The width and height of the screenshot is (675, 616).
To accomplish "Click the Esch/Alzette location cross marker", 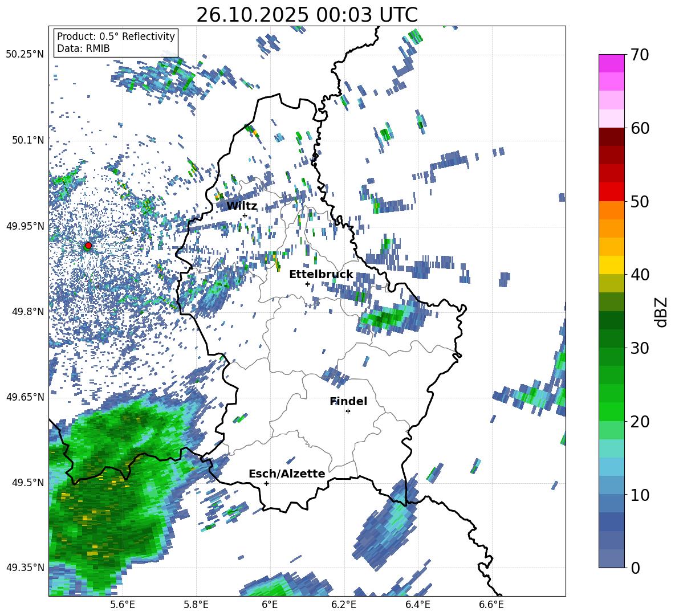I will [266, 483].
